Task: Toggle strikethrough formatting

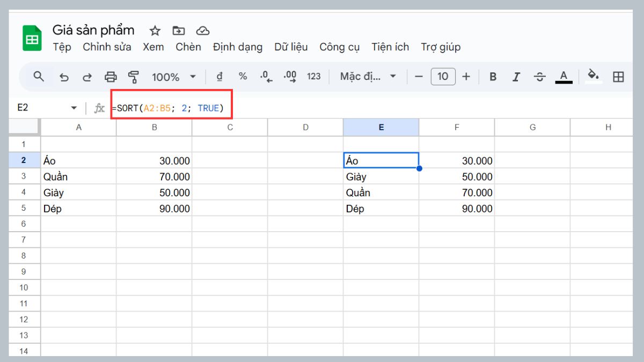Action: tap(539, 76)
